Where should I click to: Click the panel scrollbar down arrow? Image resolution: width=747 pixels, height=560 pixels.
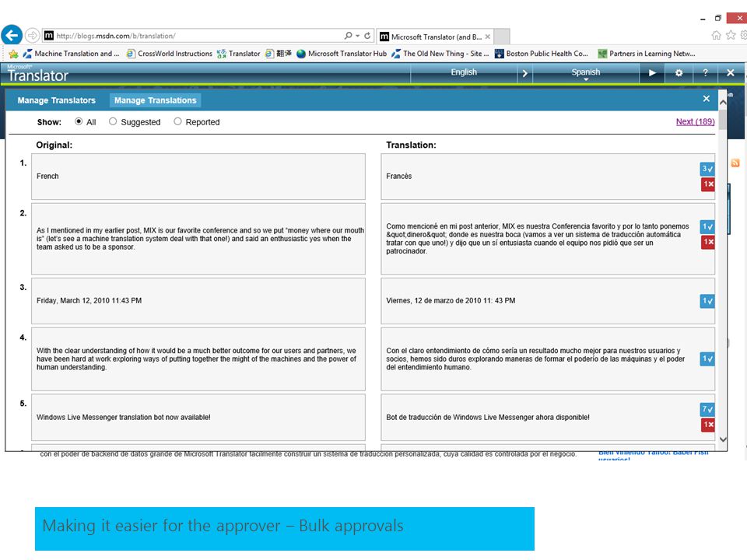pos(723,439)
